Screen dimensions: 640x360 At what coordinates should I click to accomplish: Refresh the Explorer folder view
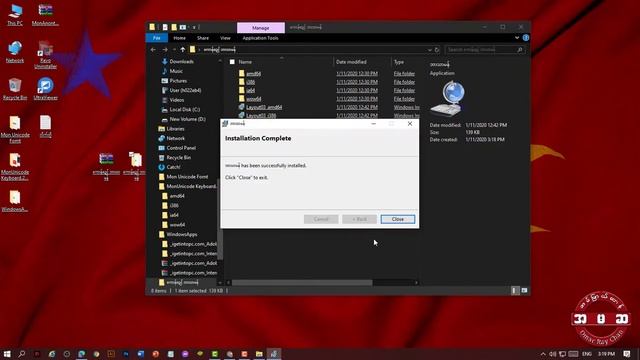437,50
